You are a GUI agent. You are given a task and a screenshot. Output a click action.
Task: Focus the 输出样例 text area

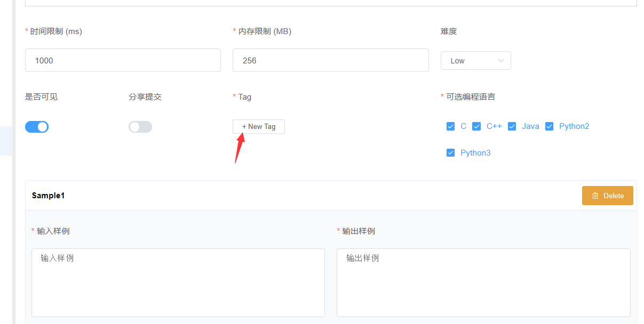[x=483, y=282]
